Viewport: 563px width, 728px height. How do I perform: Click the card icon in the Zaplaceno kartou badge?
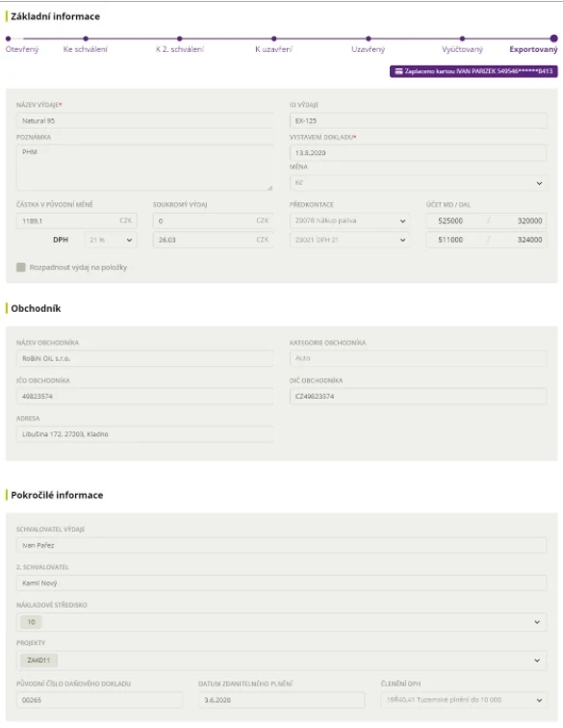click(x=398, y=71)
